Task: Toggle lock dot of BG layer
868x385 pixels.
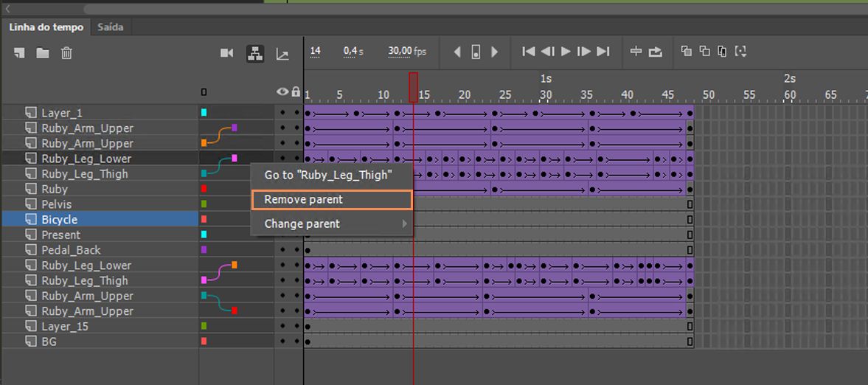Action: [296, 341]
